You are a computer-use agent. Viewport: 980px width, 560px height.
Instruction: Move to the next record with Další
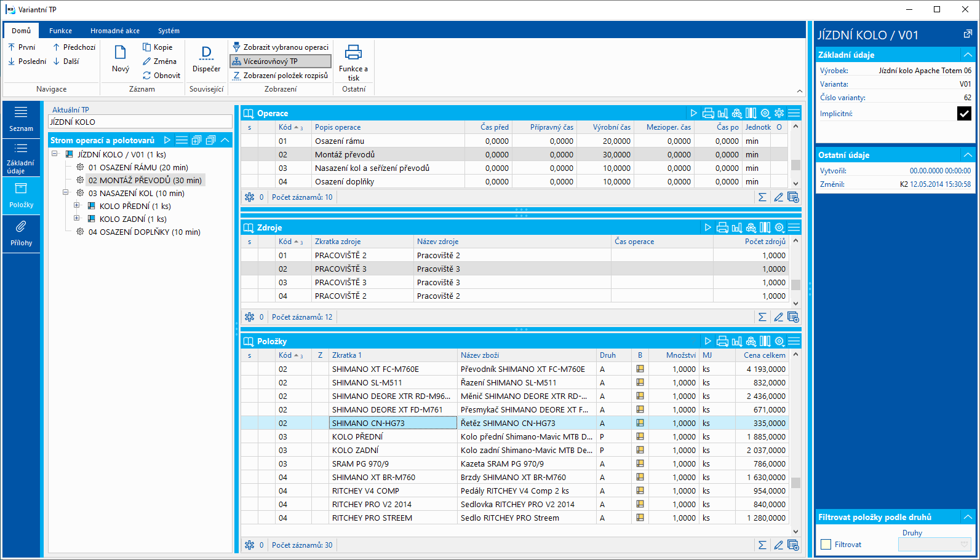point(66,61)
